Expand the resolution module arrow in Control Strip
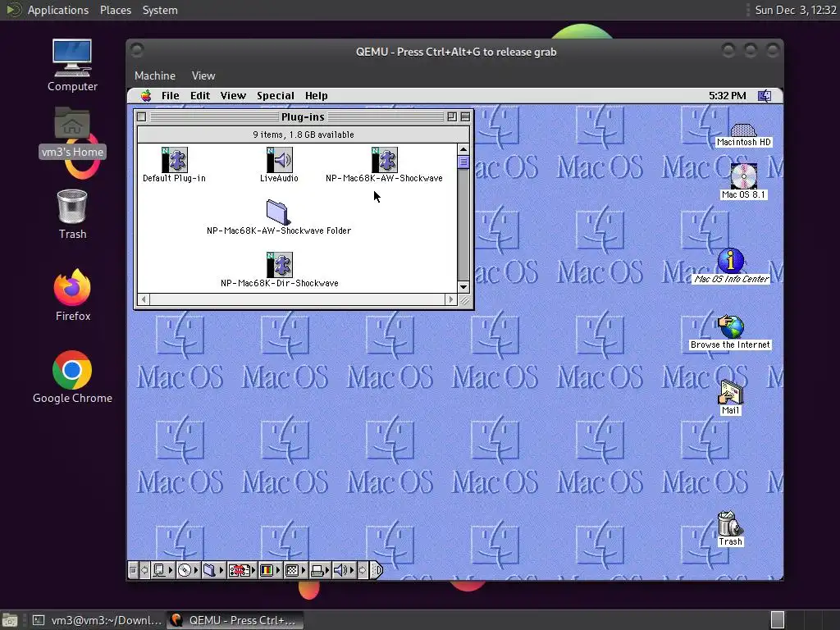Viewport: 840px width, 630px height. [304, 570]
